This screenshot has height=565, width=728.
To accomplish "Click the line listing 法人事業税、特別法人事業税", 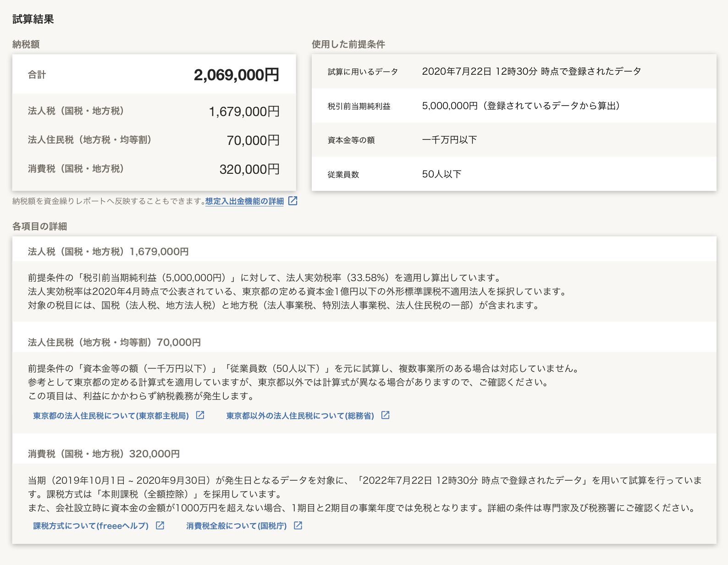I will [x=285, y=305].
